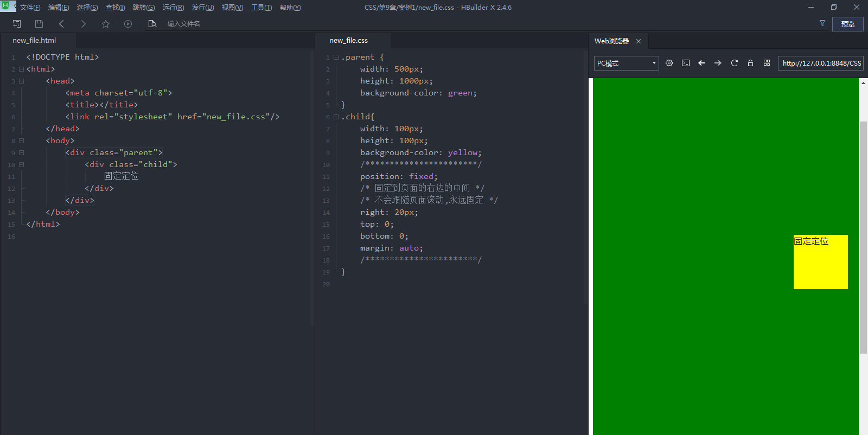Open the 查找(I) menu

pos(115,8)
